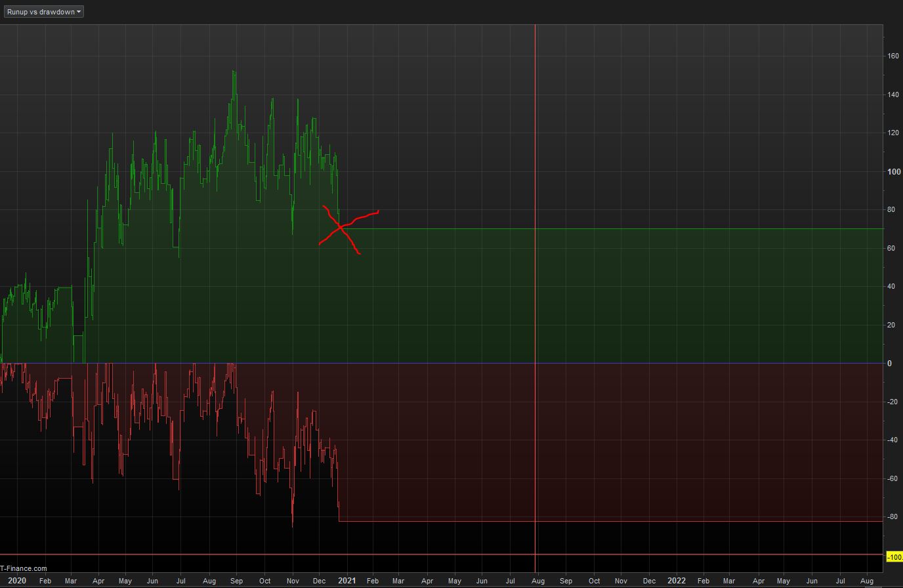This screenshot has height=588, width=903.
Task: Click the vertical red date cursor line
Action: point(535,299)
